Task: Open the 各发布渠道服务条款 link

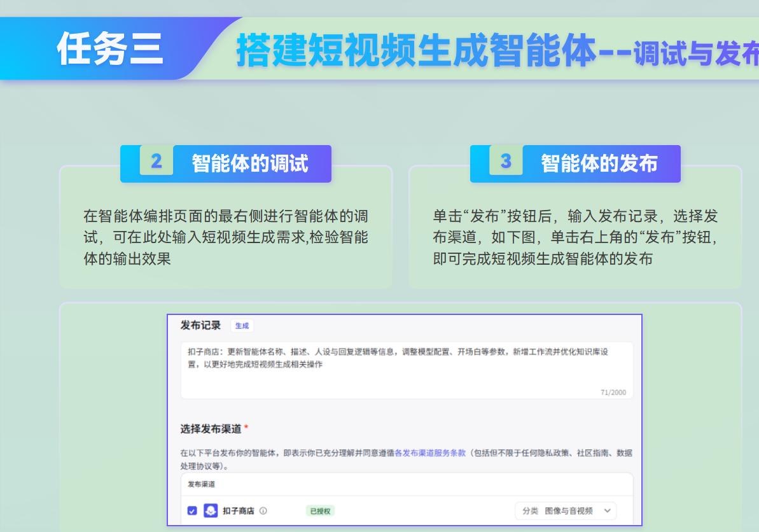Action: (x=430, y=453)
